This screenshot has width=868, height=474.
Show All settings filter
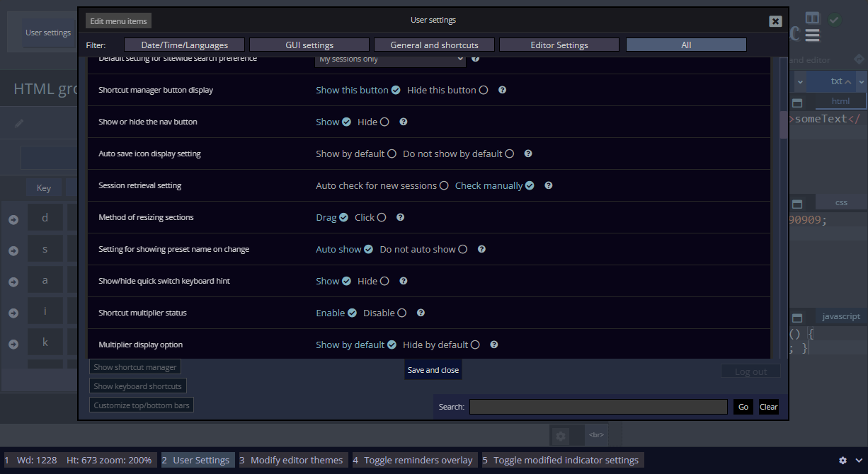686,45
